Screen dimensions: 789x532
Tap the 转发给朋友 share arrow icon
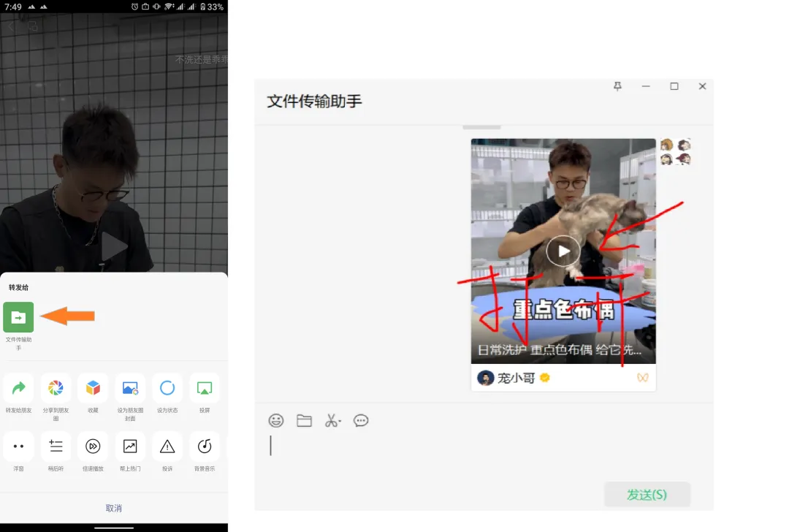click(18, 388)
